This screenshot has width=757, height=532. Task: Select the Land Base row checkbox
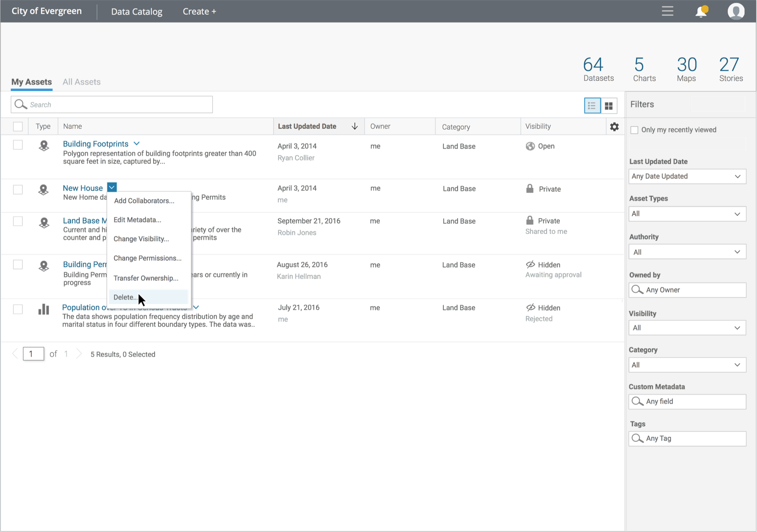coord(18,221)
